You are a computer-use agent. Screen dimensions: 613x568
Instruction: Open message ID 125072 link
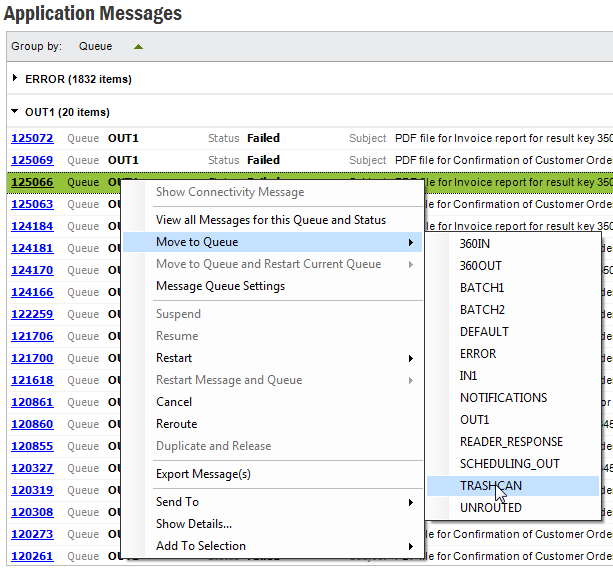coord(32,138)
